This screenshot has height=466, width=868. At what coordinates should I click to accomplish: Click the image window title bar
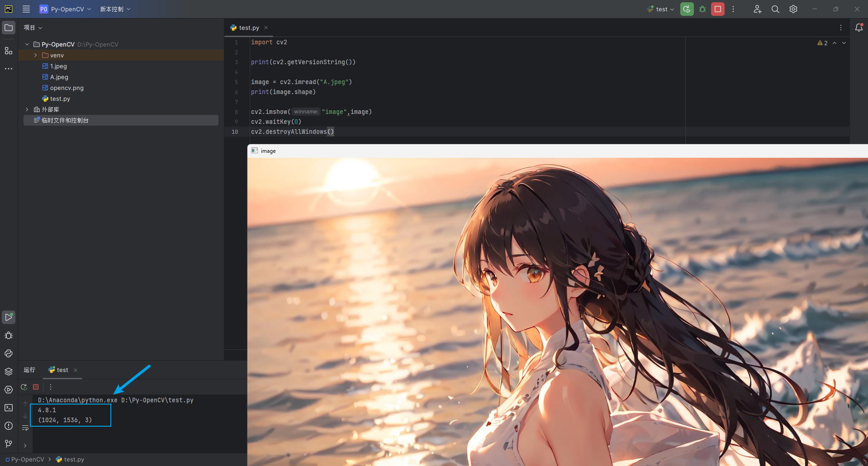557,151
